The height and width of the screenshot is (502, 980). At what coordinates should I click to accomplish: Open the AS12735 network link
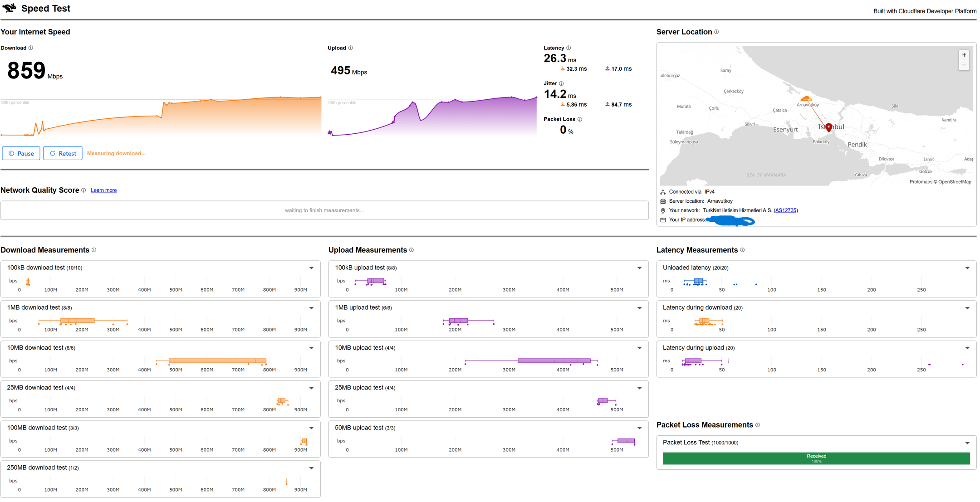pos(786,210)
